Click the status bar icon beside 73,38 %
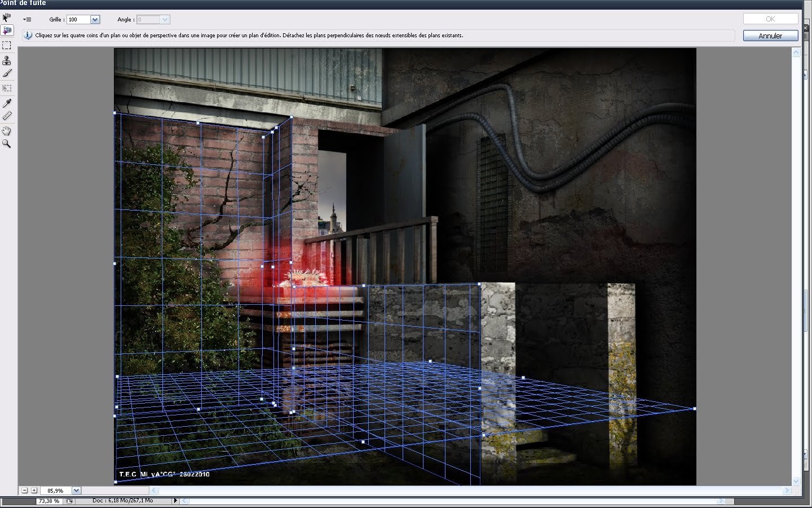The height and width of the screenshot is (508, 812). pos(69,501)
